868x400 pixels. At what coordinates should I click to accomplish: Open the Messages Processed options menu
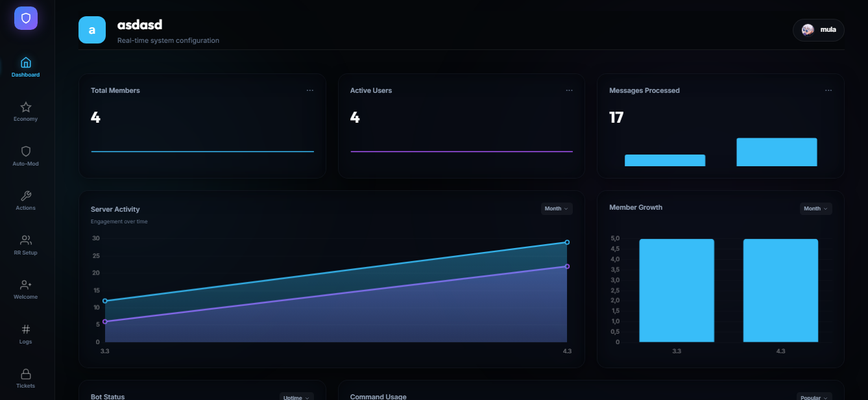tap(828, 90)
